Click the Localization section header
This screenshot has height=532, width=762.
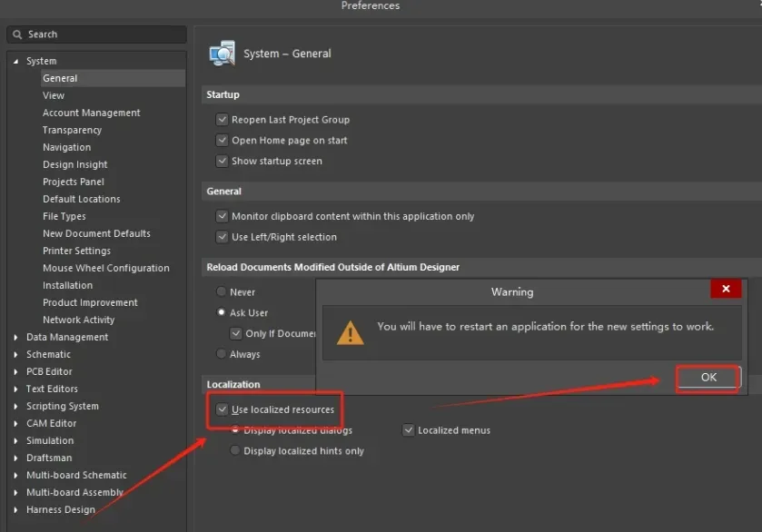tap(233, 384)
